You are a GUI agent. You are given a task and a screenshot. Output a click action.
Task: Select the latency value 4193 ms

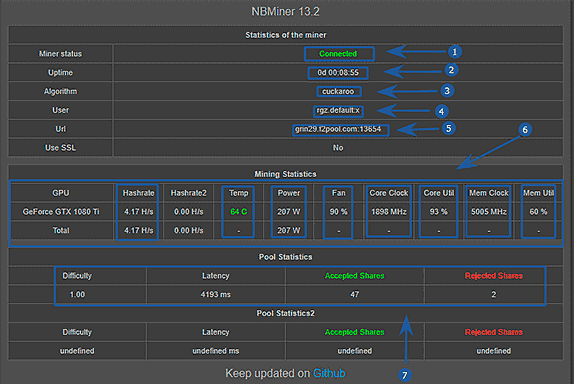(216, 294)
